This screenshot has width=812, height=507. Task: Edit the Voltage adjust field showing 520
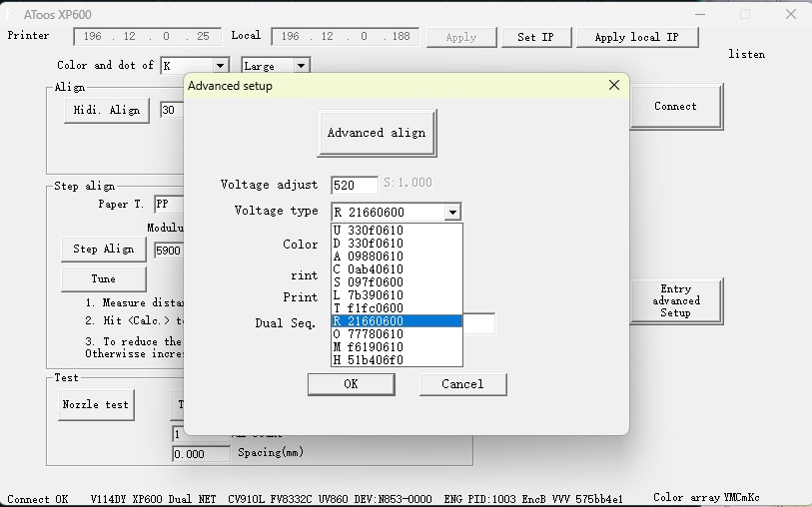tap(355, 186)
